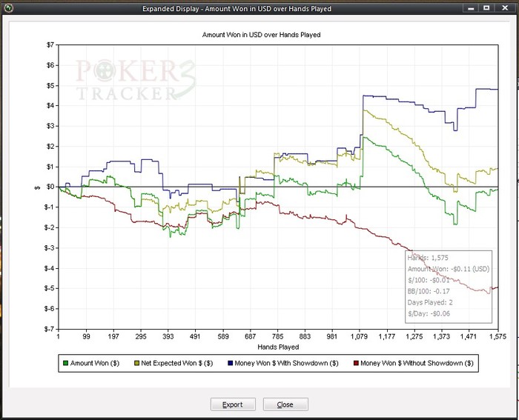Click the 'Days Played: 2' tooltip line
Image resolution: width=519 pixels, height=420 pixels.
pos(430,302)
